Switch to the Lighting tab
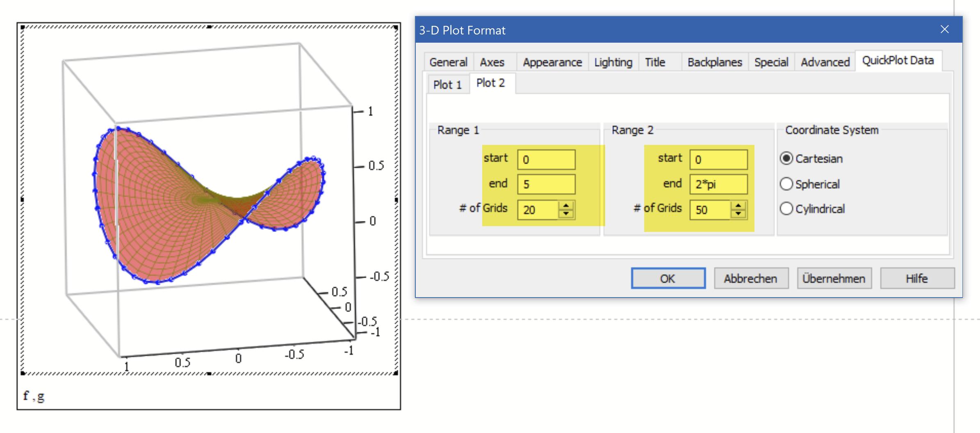 click(613, 62)
